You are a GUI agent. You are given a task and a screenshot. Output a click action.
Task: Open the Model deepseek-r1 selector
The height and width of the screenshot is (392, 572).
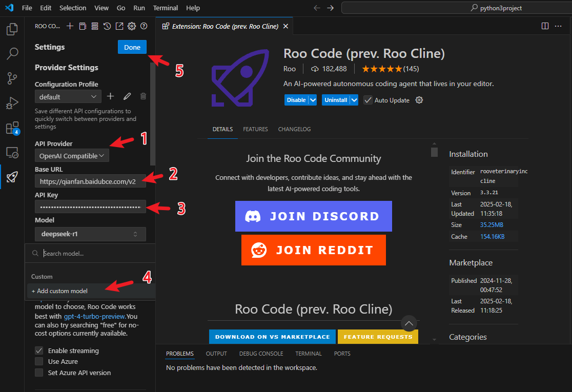pyautogui.click(x=91, y=234)
